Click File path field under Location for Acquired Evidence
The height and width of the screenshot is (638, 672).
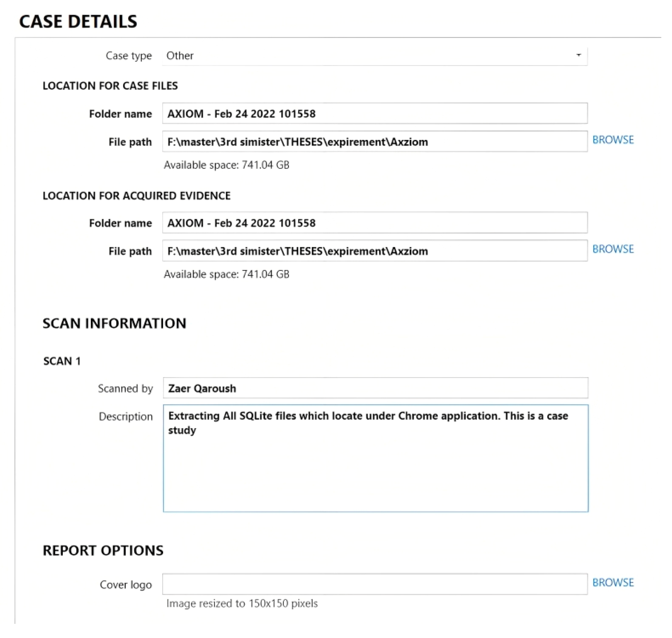point(374,251)
